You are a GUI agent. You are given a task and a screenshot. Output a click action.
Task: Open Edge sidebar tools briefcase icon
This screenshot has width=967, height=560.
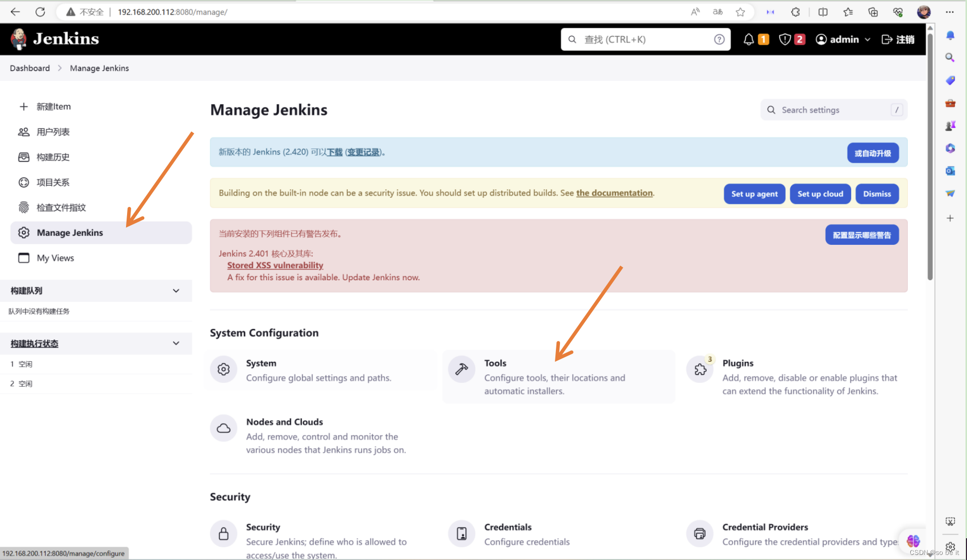coord(950,103)
